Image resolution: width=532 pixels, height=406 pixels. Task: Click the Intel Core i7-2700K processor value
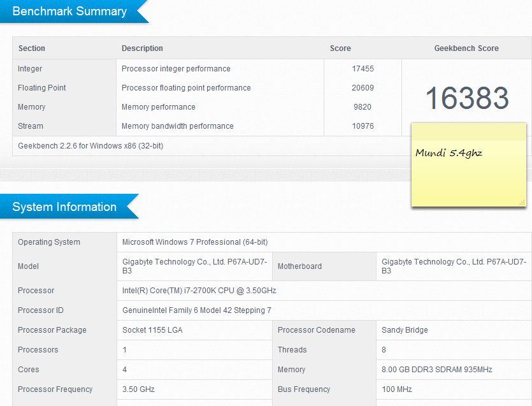click(x=199, y=291)
